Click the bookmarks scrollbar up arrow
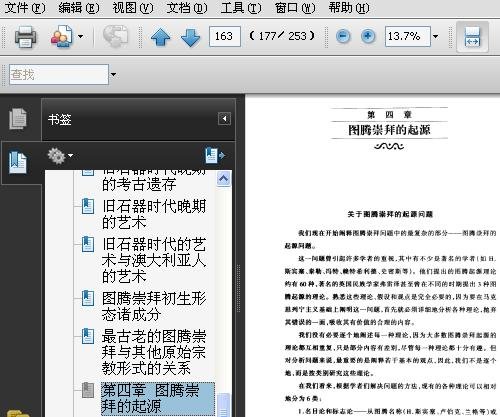500x417 pixels. click(x=223, y=179)
